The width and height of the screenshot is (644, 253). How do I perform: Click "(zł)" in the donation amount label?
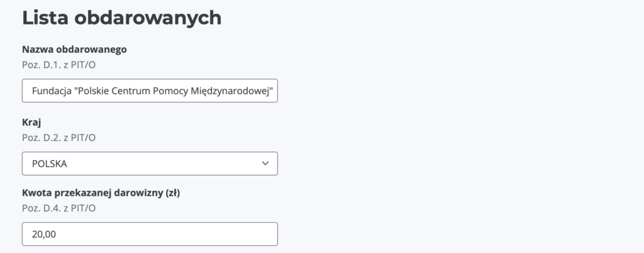pos(172,193)
